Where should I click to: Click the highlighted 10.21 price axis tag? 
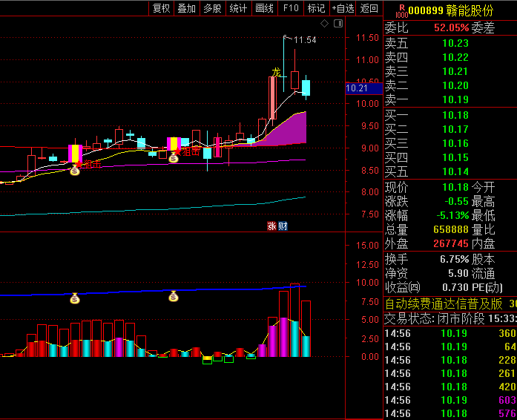[x=364, y=88]
